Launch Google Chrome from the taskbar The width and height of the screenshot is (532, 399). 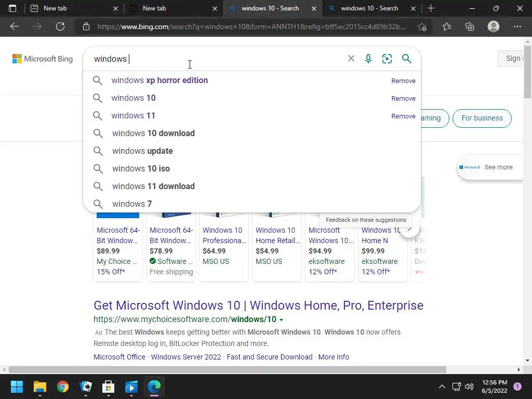pos(63,387)
